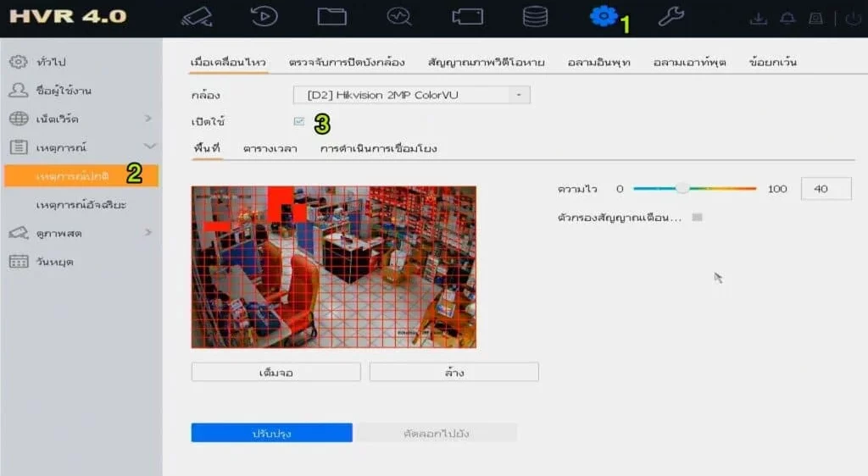Click the blue System settings gear icon
This screenshot has width=868, height=476.
coord(603,16)
